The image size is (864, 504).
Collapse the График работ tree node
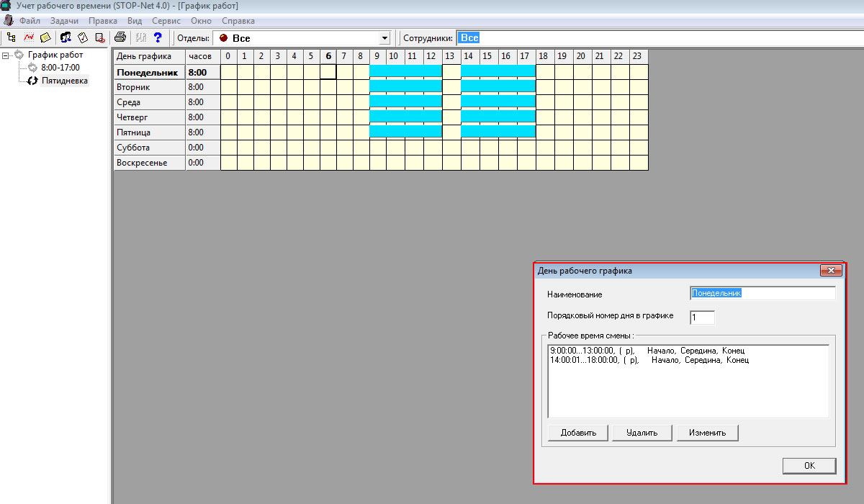click(6, 55)
